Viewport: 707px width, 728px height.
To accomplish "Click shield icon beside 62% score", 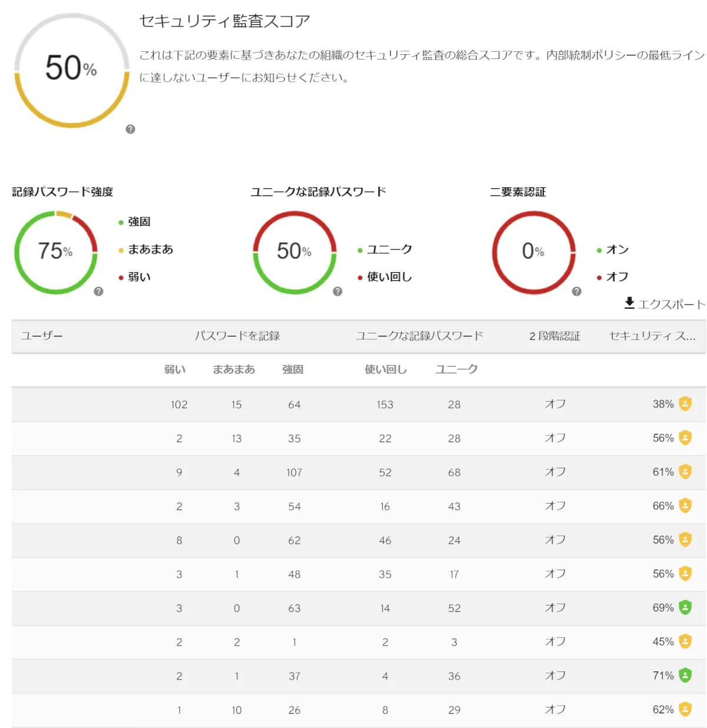I will point(685,710).
